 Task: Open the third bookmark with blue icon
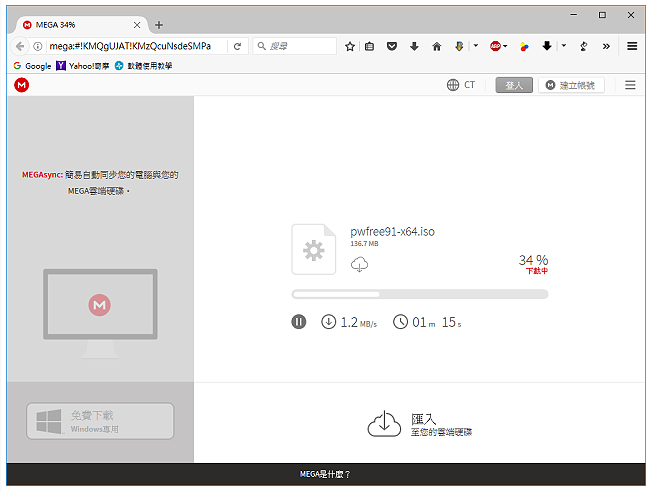(x=144, y=66)
